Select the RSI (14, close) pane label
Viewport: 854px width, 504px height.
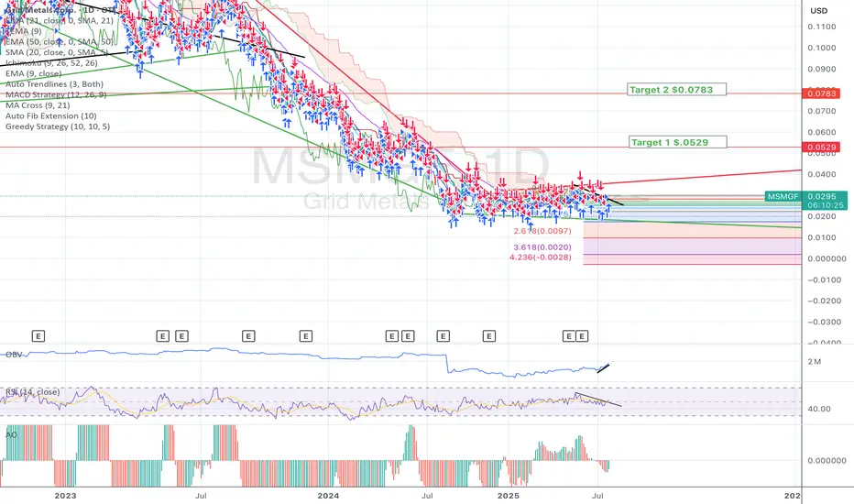(x=33, y=392)
